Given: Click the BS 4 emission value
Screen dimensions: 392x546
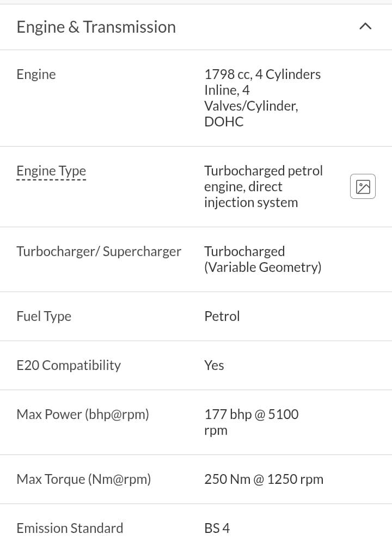Looking at the screenshot, I should coord(217,528).
